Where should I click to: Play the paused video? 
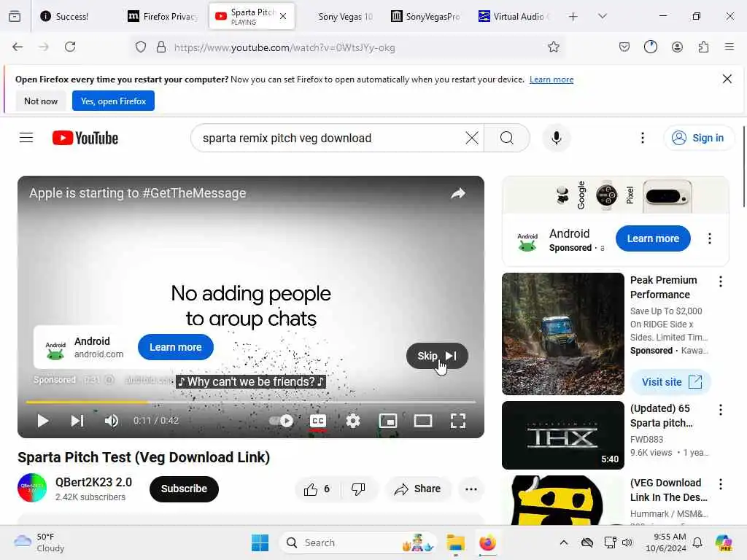[x=43, y=421]
